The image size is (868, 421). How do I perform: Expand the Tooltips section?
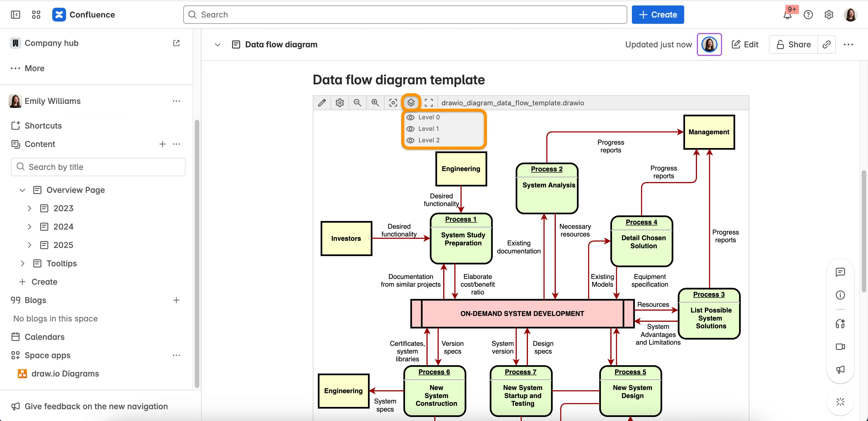[23, 263]
